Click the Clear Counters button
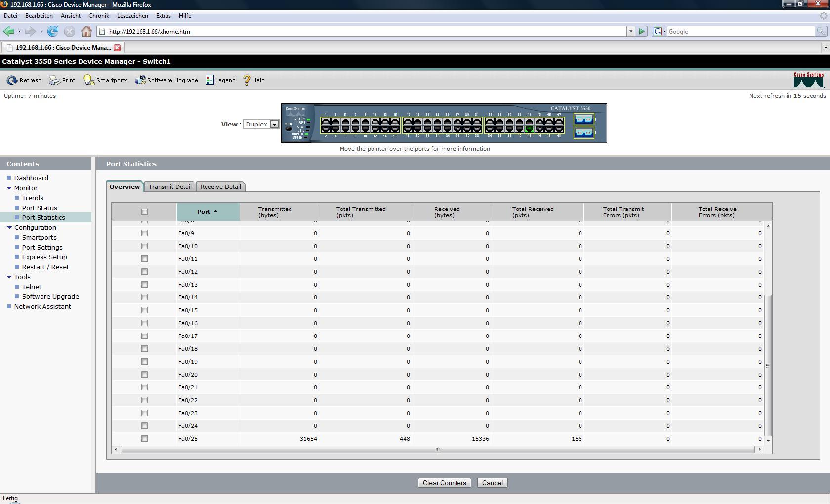Viewport: 830px width, 504px height. tap(444, 483)
